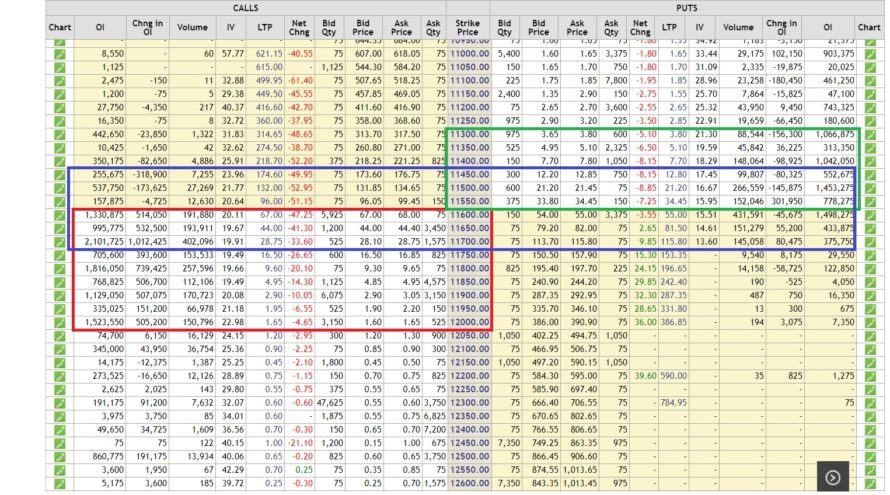Open Calls chart icon for strike 11600.00
Viewport: 890px width, 495px height.
60,215
